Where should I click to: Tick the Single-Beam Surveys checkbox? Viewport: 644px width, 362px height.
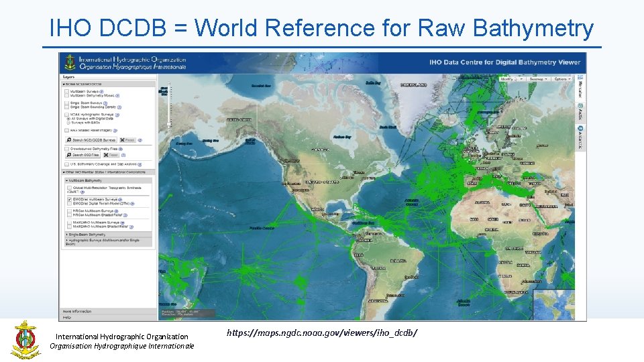tap(66, 103)
